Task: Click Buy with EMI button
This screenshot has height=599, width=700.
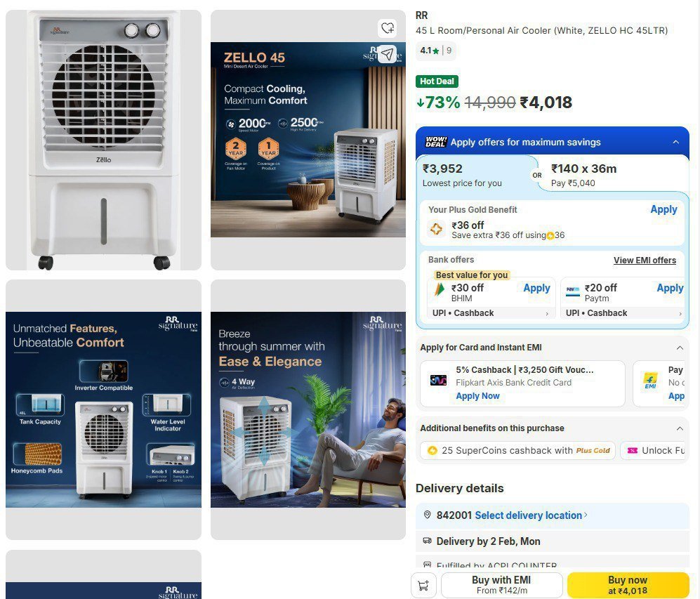Action: click(x=501, y=585)
